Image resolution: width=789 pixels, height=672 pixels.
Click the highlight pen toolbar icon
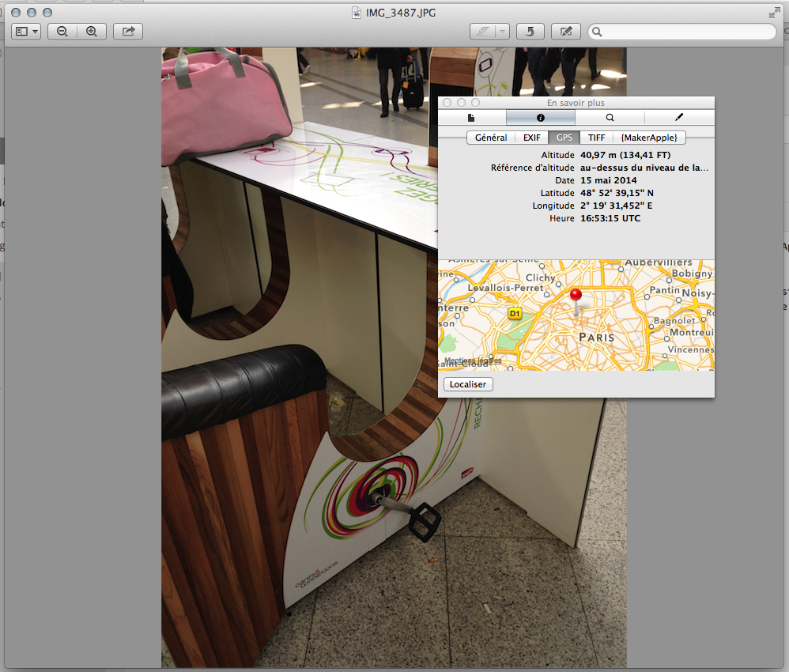tap(482, 32)
